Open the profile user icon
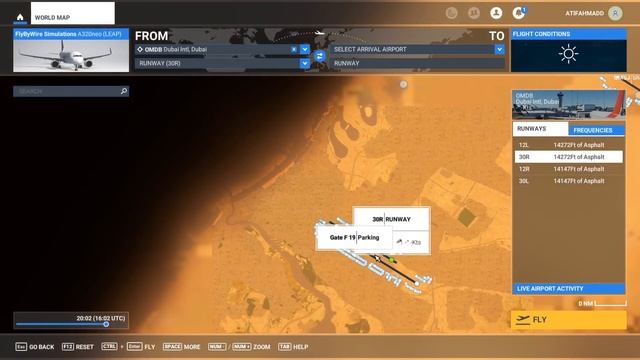640x360 pixels. click(496, 13)
